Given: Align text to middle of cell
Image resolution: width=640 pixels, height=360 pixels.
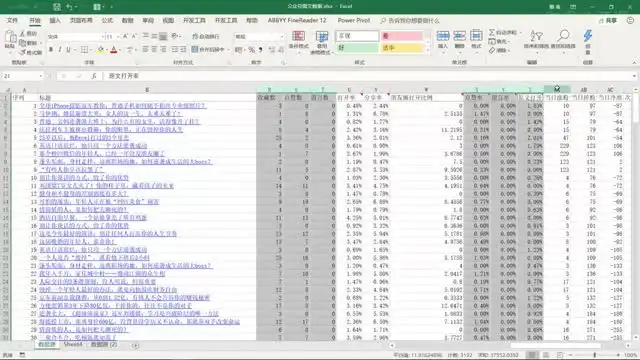Looking at the screenshot, I should 154,36.
